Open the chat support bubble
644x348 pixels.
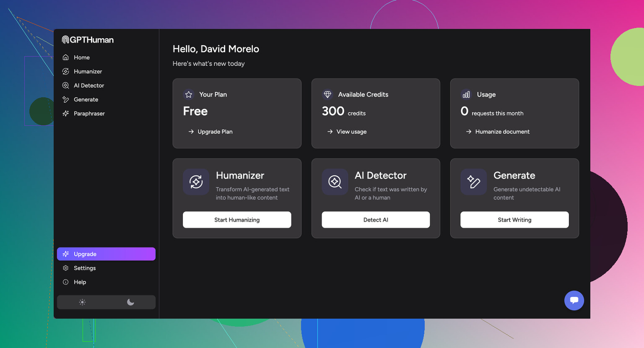574,301
